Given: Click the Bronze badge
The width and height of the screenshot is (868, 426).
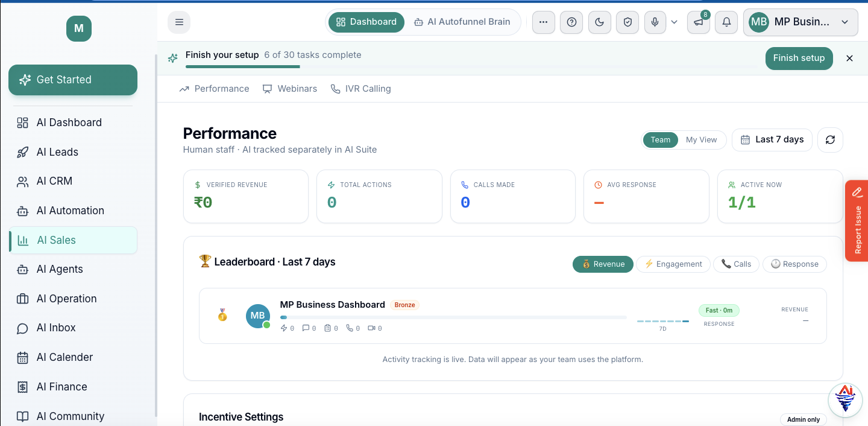Looking at the screenshot, I should click(404, 305).
